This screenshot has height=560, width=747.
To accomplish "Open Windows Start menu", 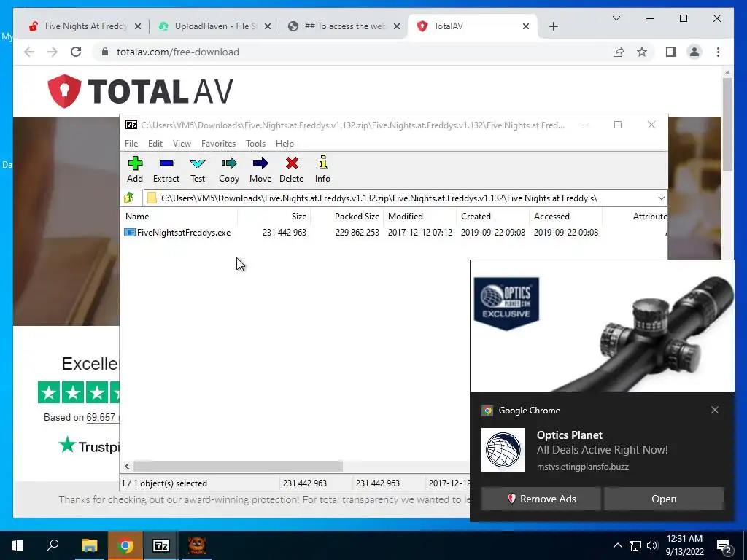I will [18, 545].
